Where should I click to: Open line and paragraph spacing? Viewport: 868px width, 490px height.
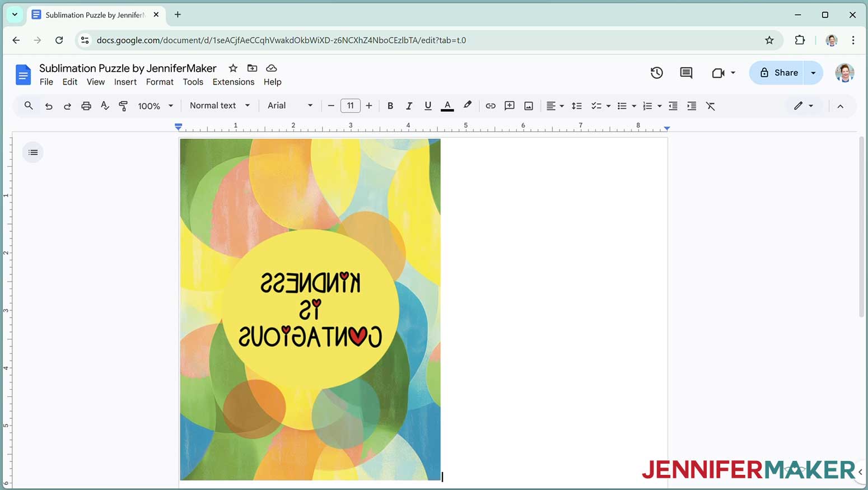577,106
